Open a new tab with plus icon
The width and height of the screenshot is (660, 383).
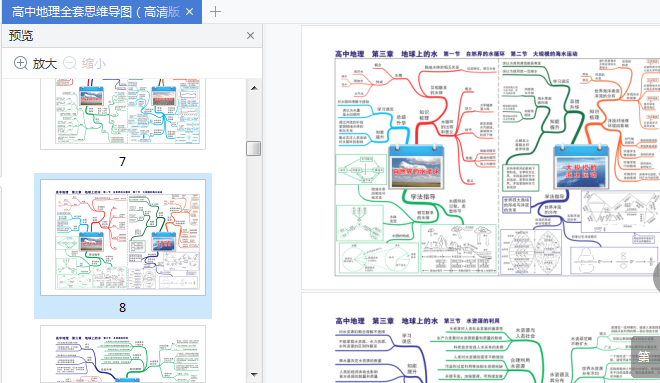pos(216,12)
